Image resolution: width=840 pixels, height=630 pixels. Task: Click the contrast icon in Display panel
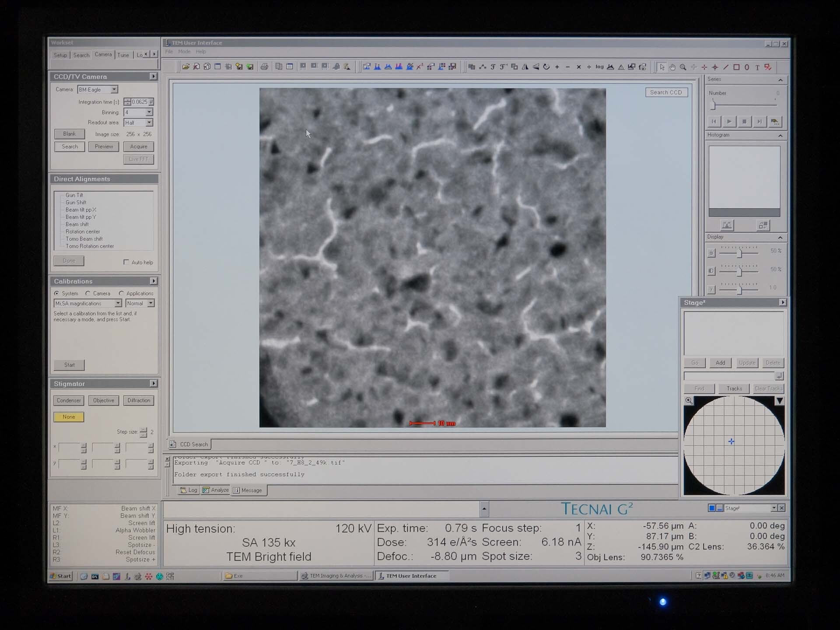point(711,271)
